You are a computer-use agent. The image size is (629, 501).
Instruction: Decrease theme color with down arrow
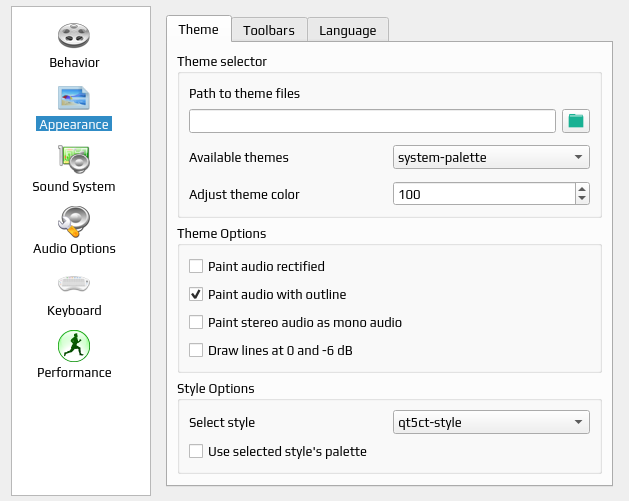(x=582, y=199)
